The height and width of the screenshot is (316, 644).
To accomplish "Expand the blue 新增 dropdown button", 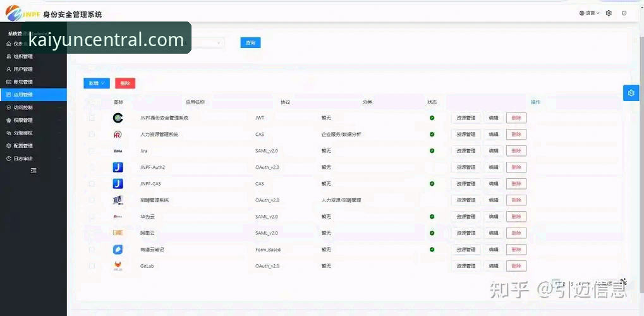I will pyautogui.click(x=97, y=83).
